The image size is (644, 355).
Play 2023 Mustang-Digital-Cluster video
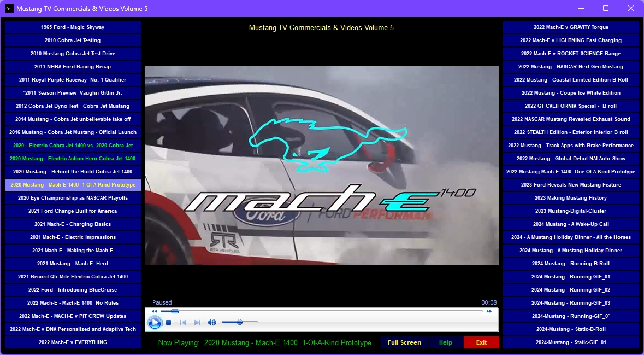click(x=571, y=211)
